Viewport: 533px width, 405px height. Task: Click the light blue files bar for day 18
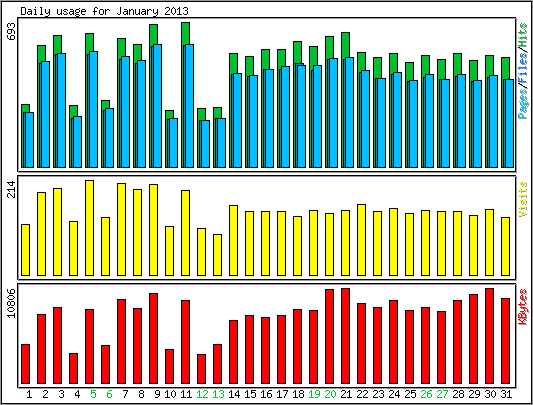click(x=301, y=116)
